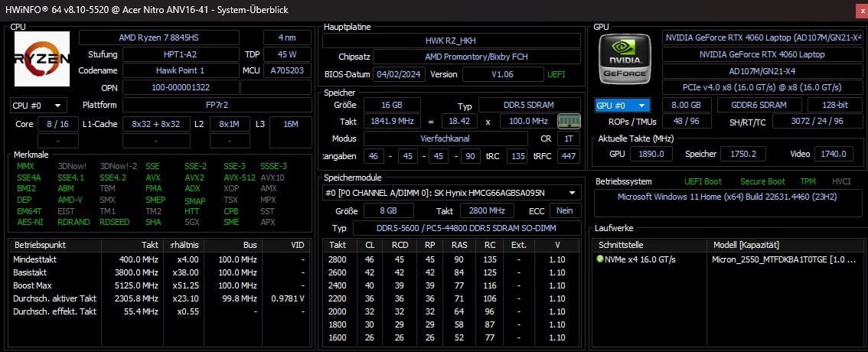Click the 128-bit bus width value
This screenshot has height=352, width=868.
tap(834, 105)
